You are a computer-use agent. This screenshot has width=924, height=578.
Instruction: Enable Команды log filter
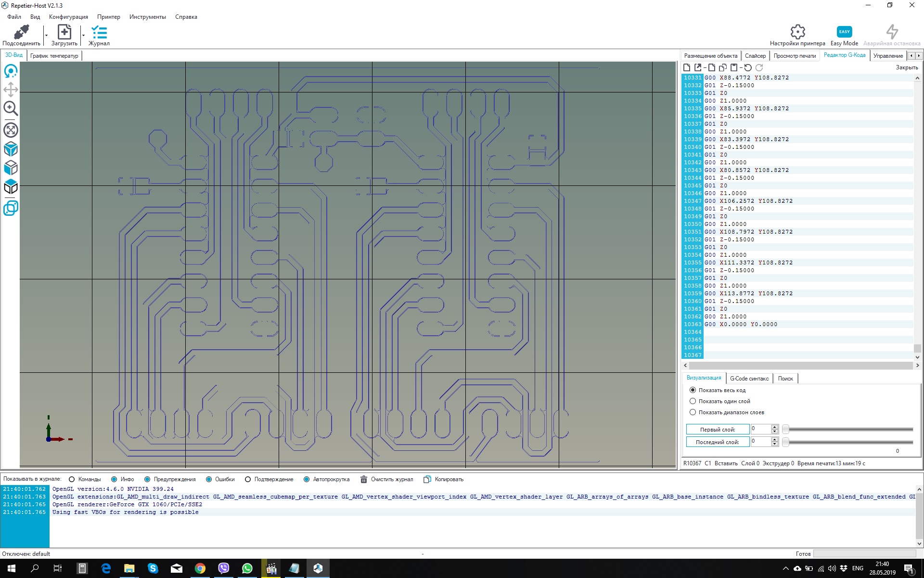coord(72,479)
